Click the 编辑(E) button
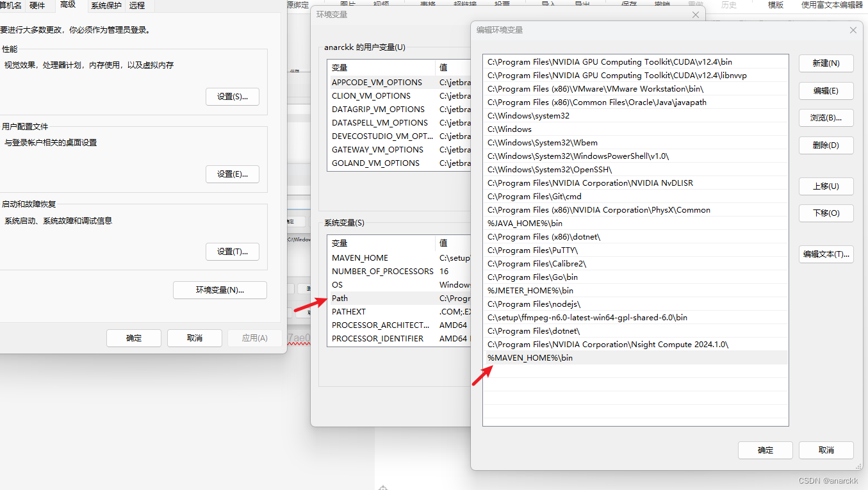Viewport: 868px width, 490px height. (826, 91)
